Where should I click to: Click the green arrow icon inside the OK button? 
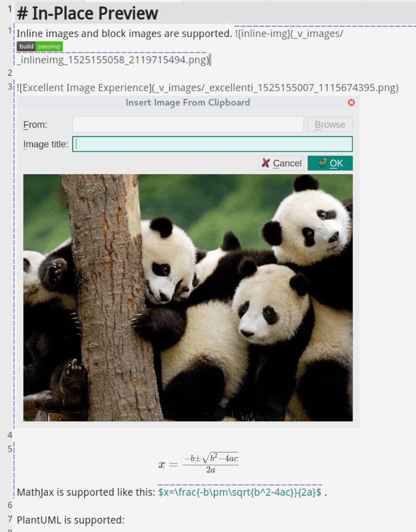click(x=323, y=163)
